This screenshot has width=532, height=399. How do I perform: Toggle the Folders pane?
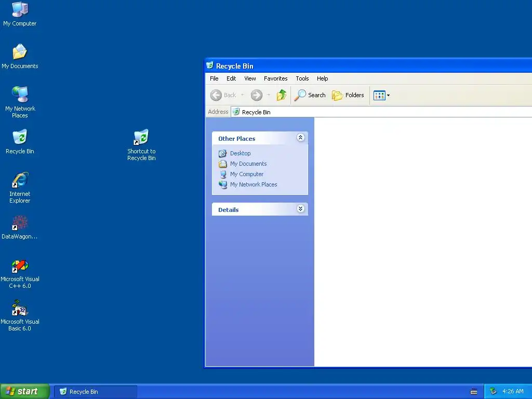348,95
